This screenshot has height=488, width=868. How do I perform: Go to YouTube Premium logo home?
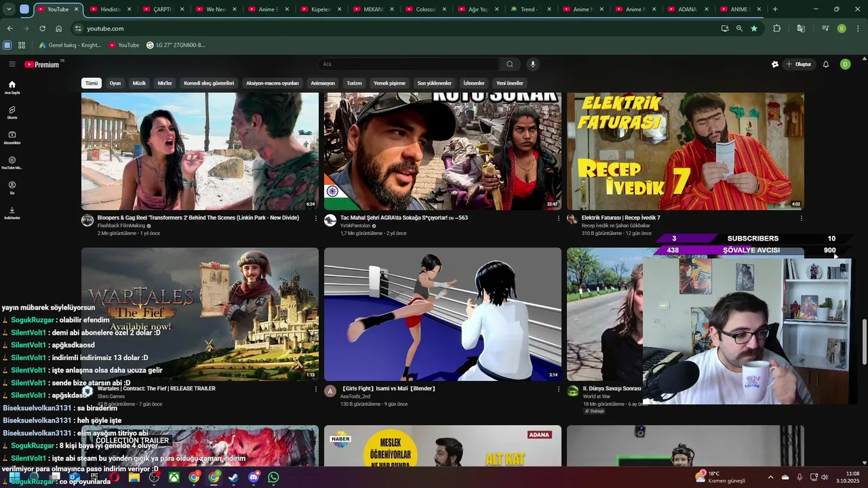click(x=42, y=64)
